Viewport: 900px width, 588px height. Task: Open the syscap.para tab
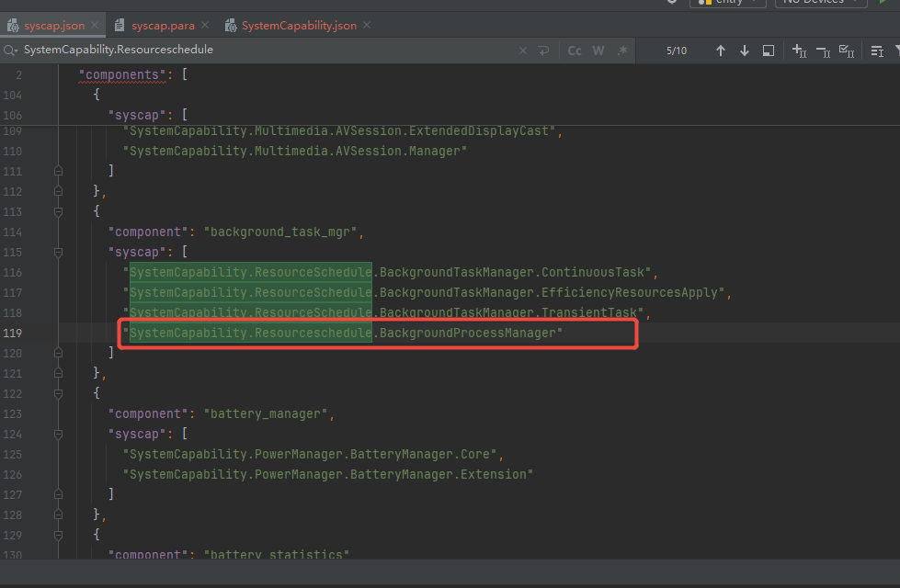click(163, 26)
